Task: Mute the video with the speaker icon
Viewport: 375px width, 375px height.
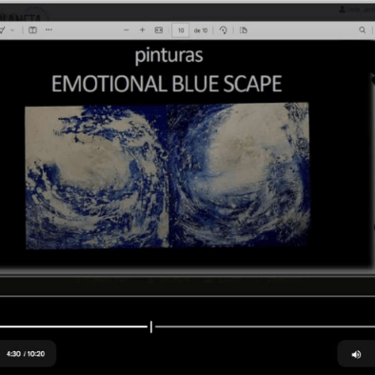Action: [356, 354]
